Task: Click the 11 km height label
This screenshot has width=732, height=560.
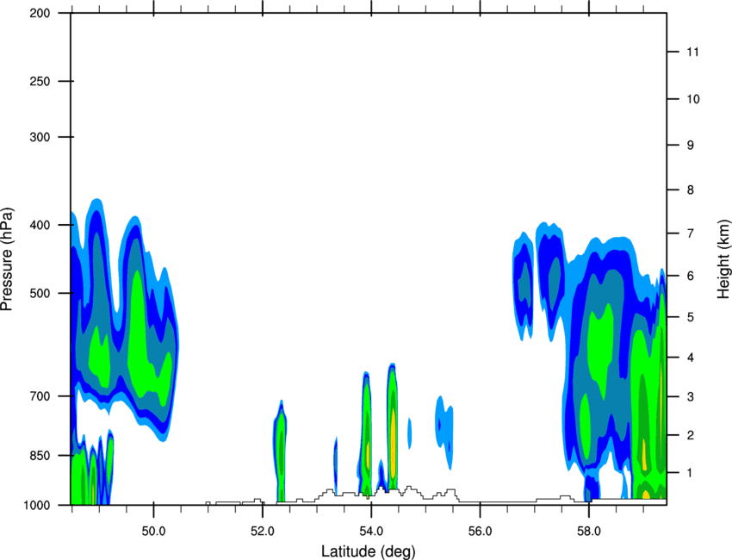Action: coord(692,52)
